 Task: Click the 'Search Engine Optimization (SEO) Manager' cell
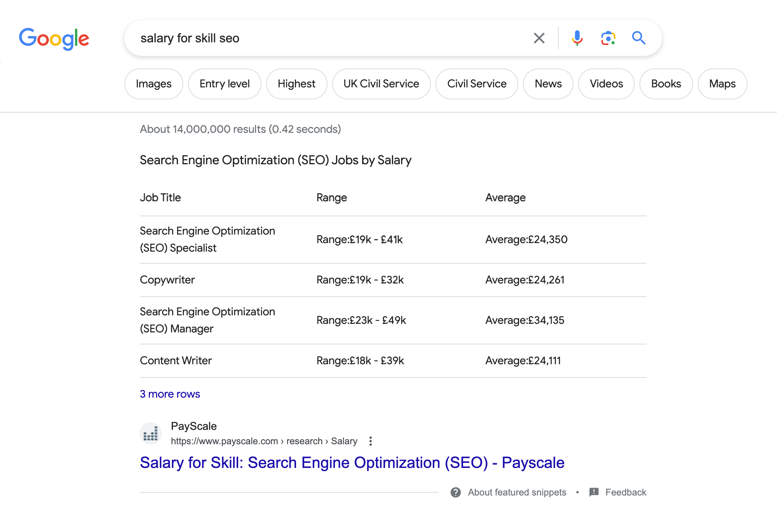[x=207, y=320]
